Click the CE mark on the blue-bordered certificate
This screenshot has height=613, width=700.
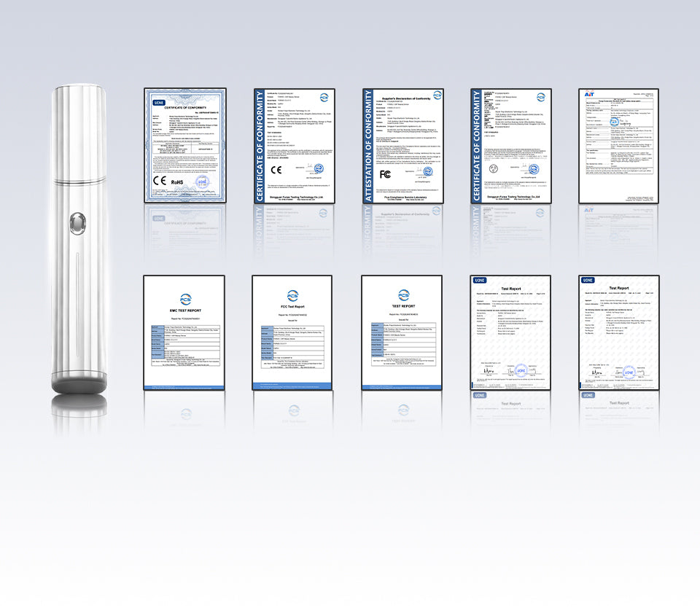tap(160, 181)
